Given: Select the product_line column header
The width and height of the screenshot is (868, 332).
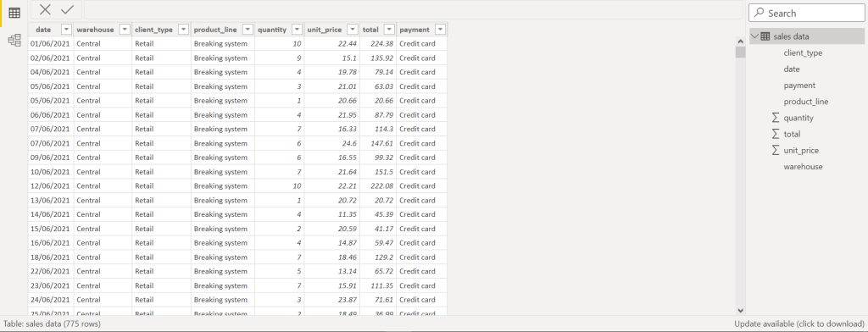Looking at the screenshot, I should (215, 30).
